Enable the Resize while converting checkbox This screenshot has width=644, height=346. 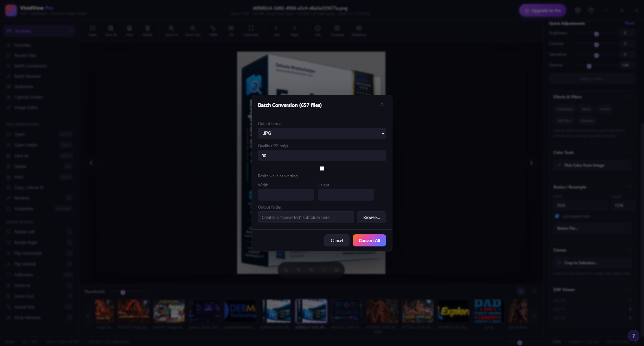(x=322, y=168)
